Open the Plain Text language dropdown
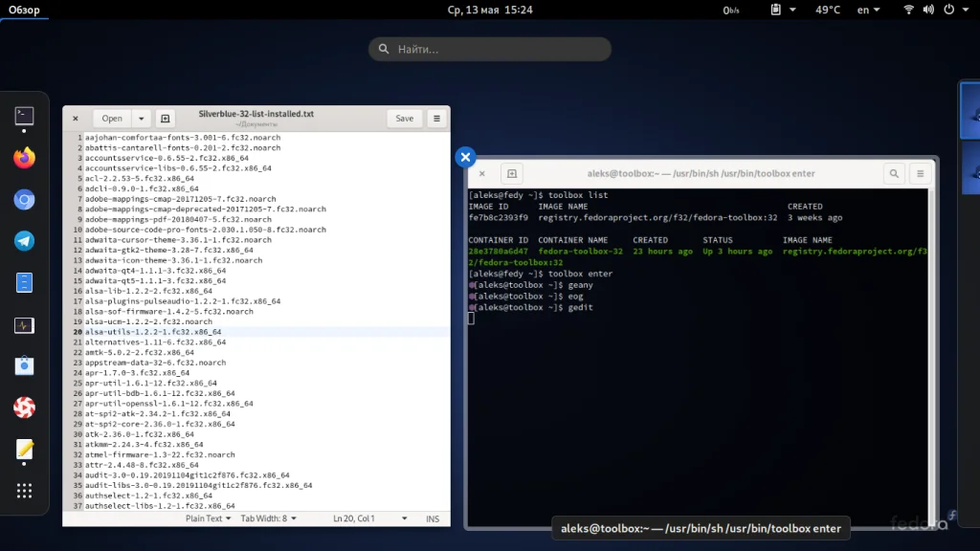Viewport: 980px width, 551px height. click(x=209, y=518)
